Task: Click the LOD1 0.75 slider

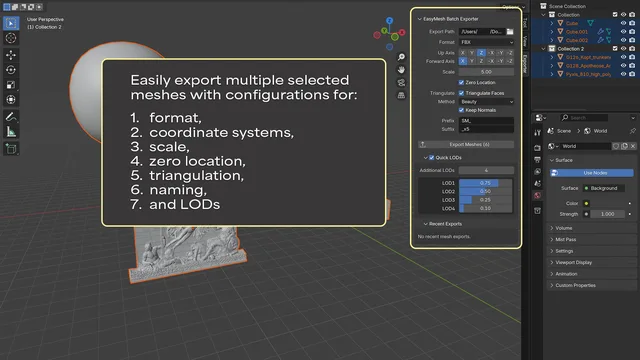Action: click(485, 183)
